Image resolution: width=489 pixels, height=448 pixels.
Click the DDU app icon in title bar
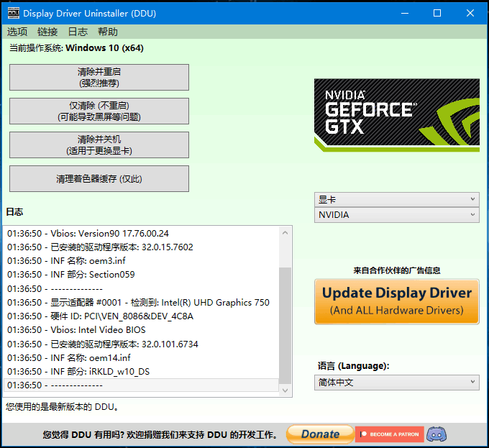tap(12, 13)
